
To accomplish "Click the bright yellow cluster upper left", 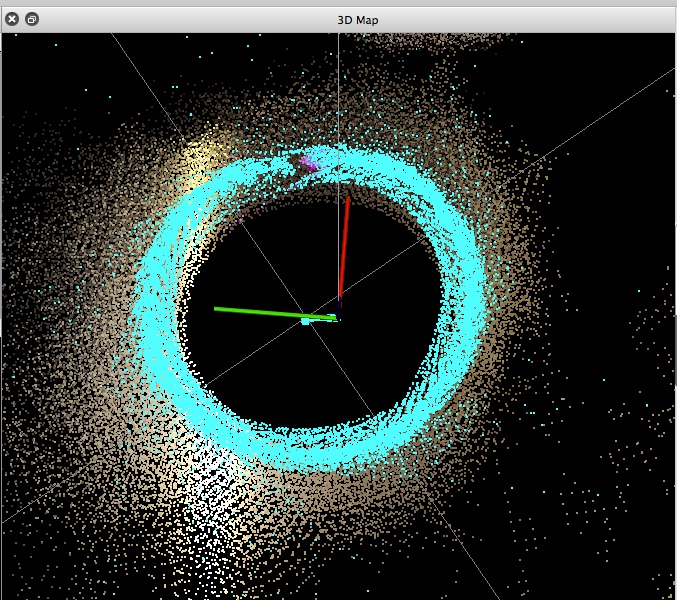I will pyautogui.click(x=203, y=157).
